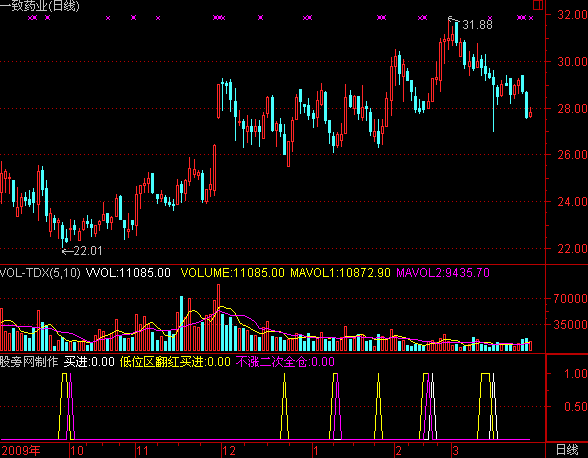588x458 pixels.
Task: Click the 2009年 label on the time axis
Action: click(x=20, y=450)
